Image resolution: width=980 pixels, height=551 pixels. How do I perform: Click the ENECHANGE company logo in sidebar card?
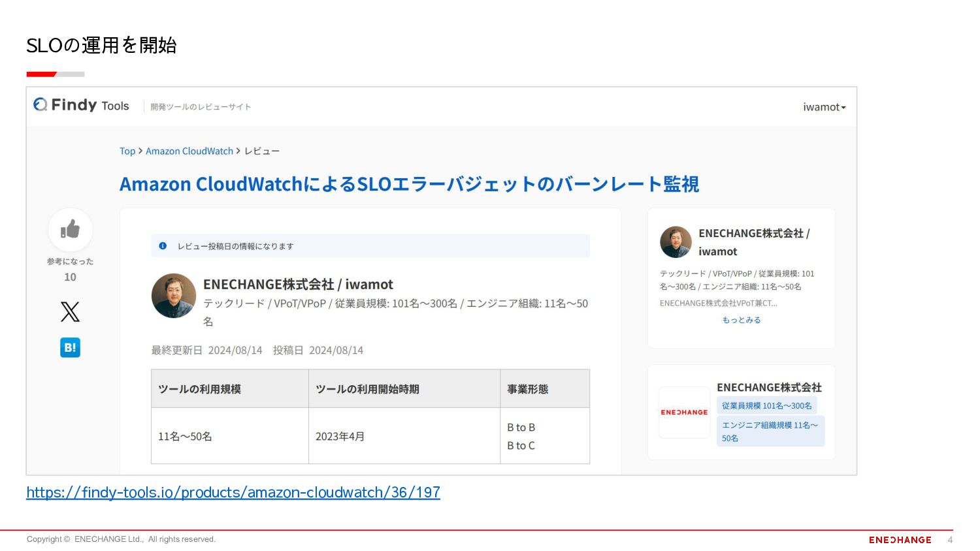click(684, 413)
